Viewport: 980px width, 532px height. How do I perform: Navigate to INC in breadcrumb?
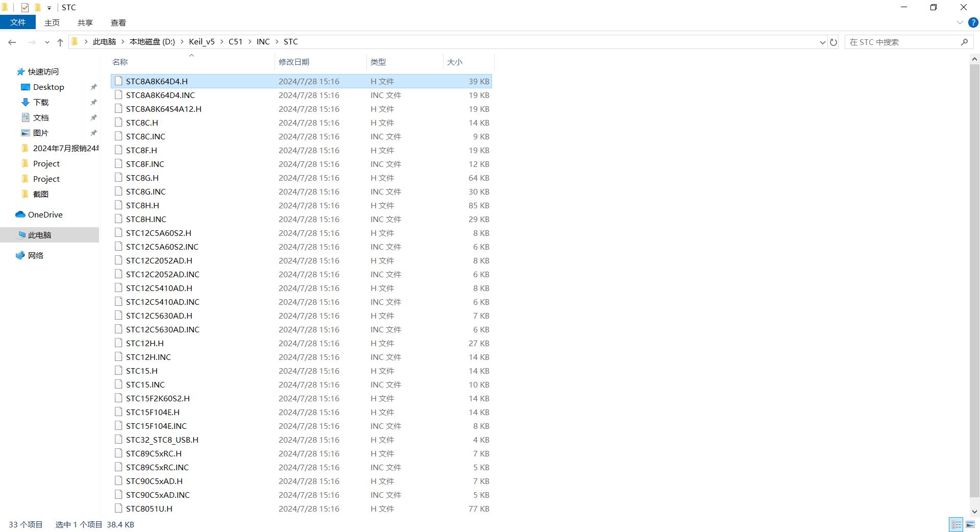pos(263,42)
